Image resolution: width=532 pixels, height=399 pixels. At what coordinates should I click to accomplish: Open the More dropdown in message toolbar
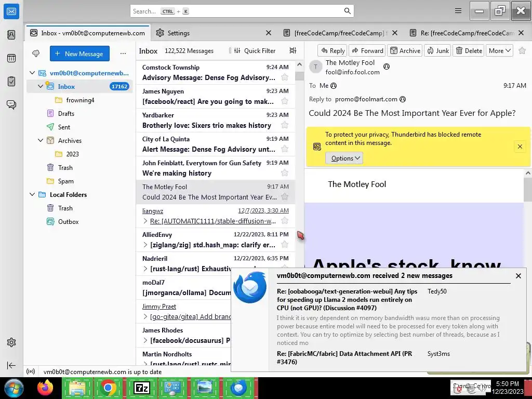pyautogui.click(x=499, y=50)
